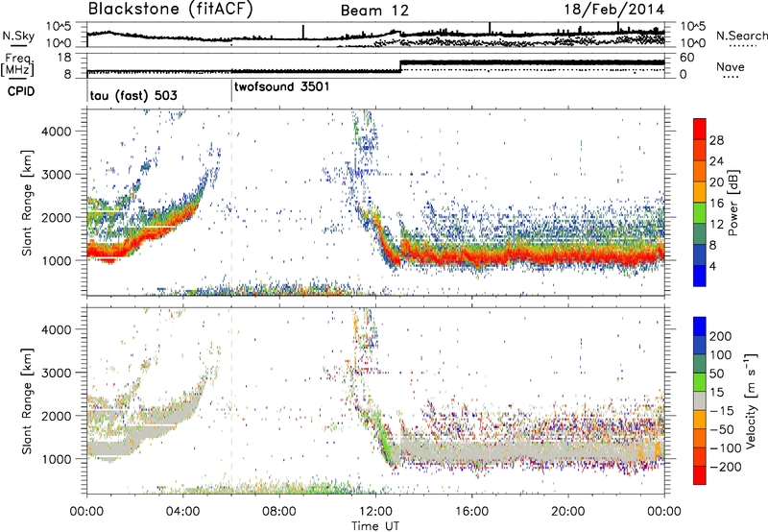This screenshot has width=768, height=532.
Task: Click the '50' tick on velocity scale
Action: pos(716,374)
